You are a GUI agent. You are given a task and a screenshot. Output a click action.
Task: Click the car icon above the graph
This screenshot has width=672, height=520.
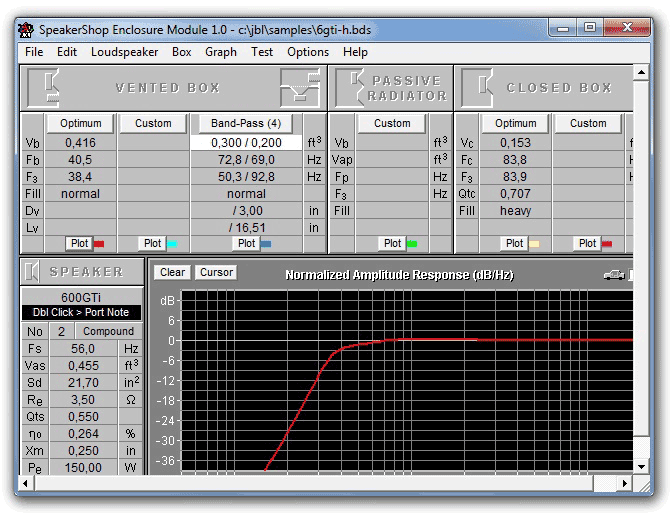pos(615,274)
